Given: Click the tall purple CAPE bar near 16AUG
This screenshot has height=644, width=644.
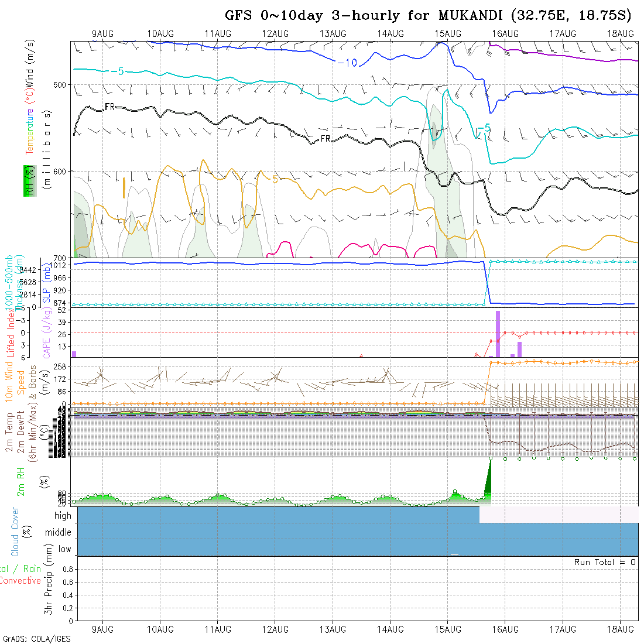Looking at the screenshot, I should (x=498, y=334).
